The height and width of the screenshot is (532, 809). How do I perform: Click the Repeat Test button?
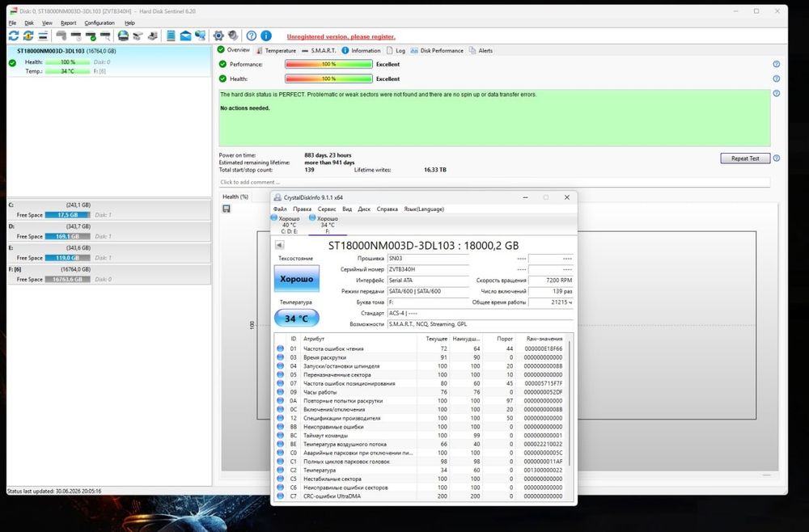745,158
